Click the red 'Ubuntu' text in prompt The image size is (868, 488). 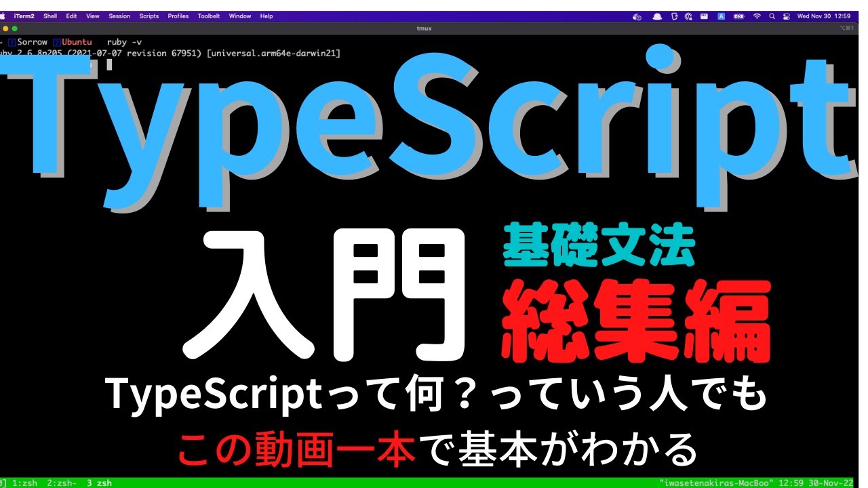click(x=77, y=42)
